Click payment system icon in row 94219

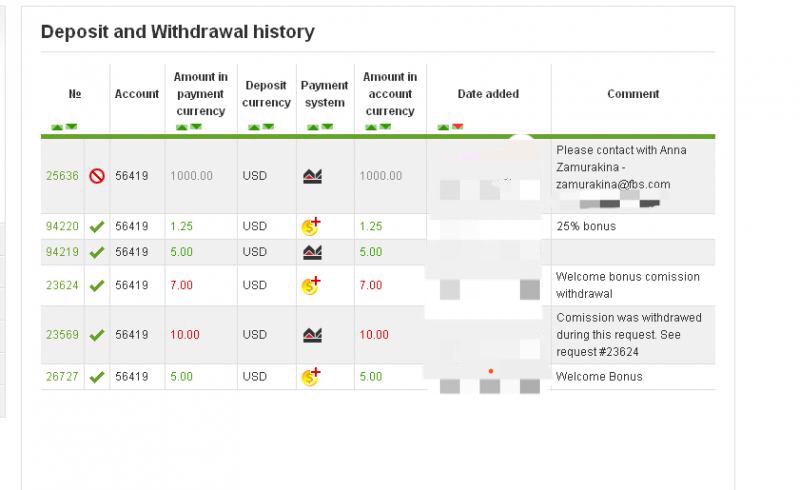(312, 252)
